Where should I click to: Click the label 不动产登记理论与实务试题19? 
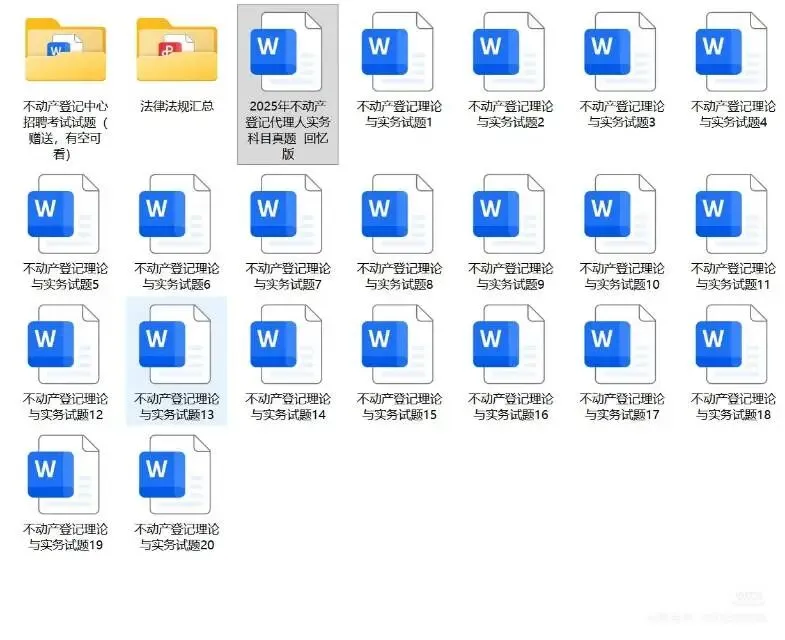[66, 536]
